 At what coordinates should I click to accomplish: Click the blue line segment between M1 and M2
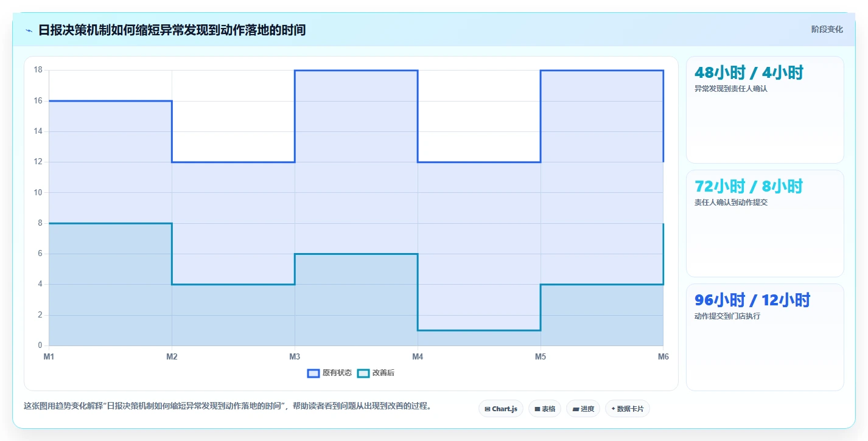110,101
